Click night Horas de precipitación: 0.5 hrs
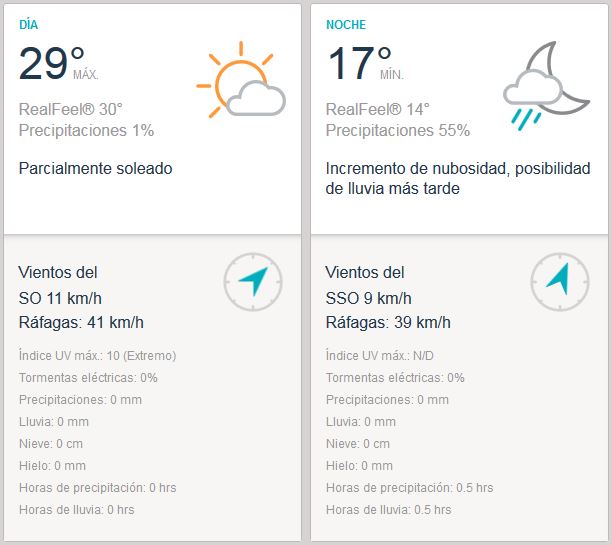The height and width of the screenshot is (545, 612). [x=409, y=487]
